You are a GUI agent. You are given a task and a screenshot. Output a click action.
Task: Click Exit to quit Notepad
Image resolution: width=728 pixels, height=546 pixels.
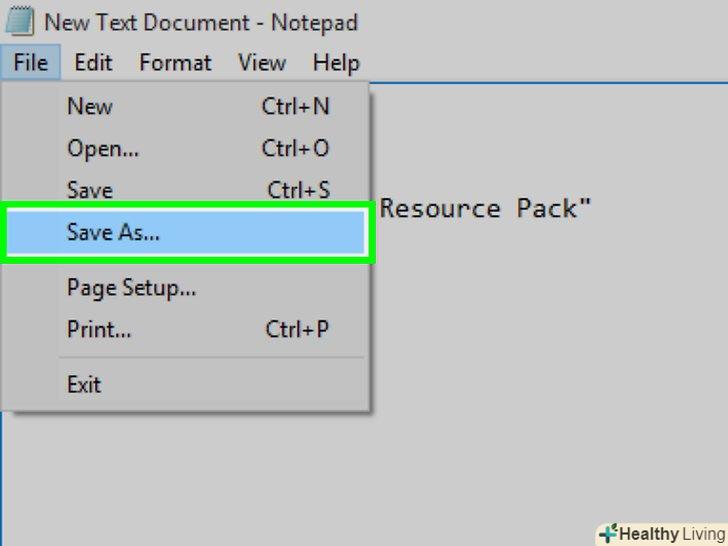click(84, 384)
